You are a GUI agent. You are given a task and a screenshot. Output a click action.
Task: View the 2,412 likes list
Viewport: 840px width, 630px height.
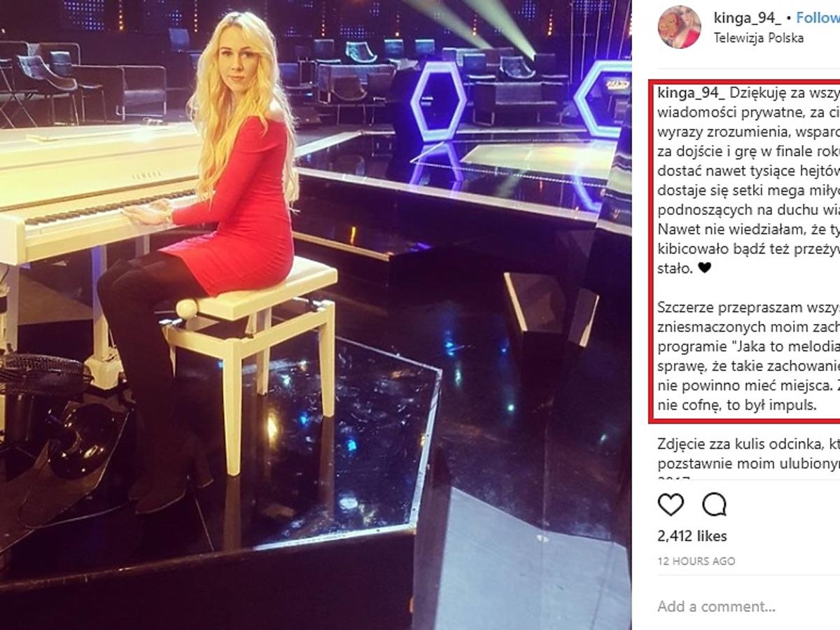point(692,536)
